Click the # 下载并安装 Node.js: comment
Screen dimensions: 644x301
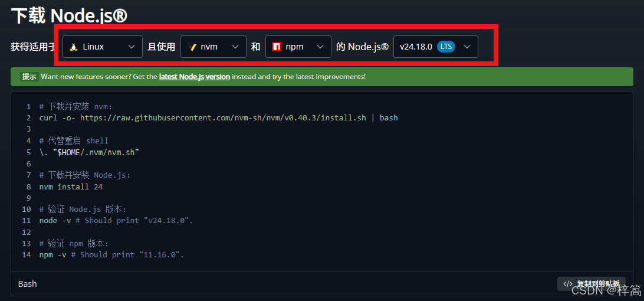coord(84,175)
